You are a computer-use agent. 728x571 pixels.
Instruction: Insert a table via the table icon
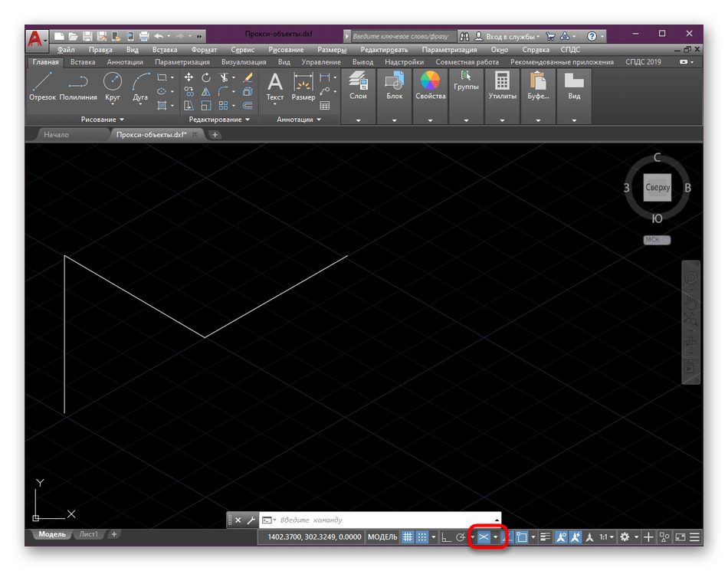point(325,106)
